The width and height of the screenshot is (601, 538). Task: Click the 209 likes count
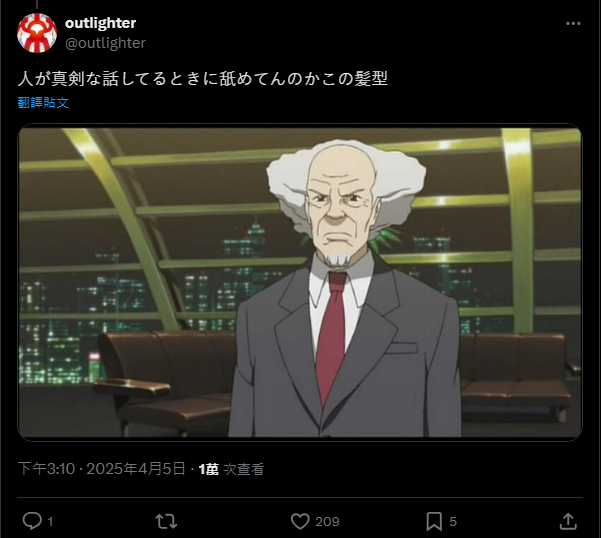coord(327,522)
